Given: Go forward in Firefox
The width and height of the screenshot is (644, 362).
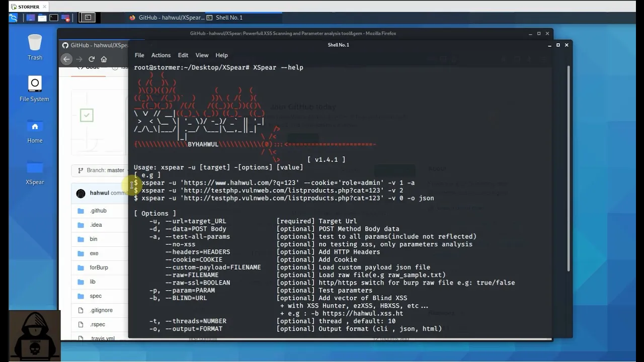Looking at the screenshot, I should [79, 59].
